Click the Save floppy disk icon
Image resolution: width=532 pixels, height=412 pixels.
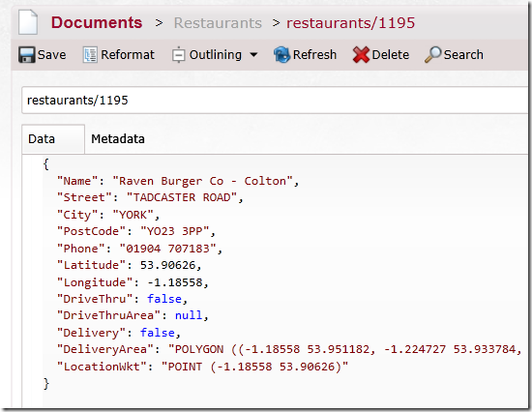click(26, 54)
